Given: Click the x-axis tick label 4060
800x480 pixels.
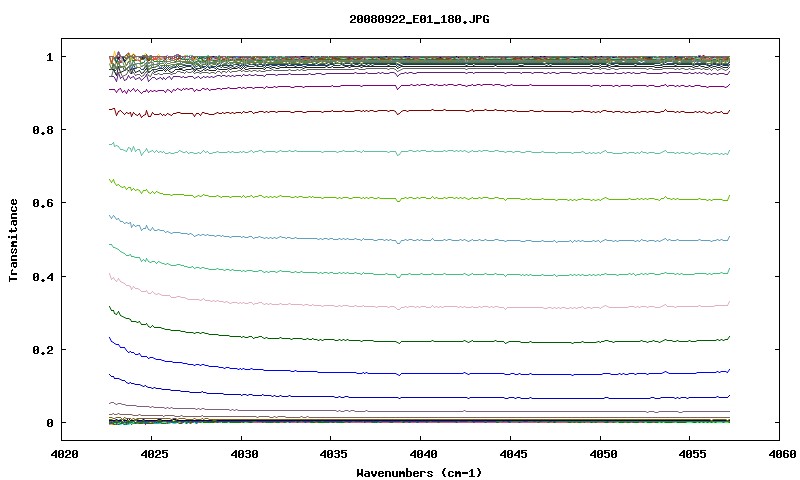Looking at the screenshot, I should 782,454.
